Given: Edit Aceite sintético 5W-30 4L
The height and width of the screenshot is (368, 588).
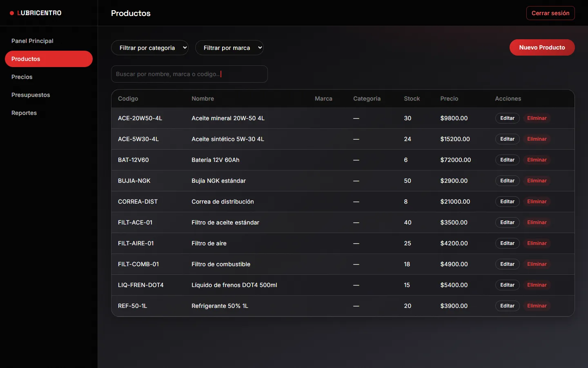Looking at the screenshot, I should point(507,139).
